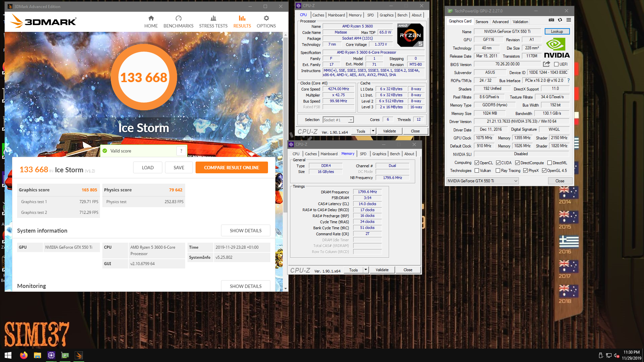Show details for Monitoring

246,286
